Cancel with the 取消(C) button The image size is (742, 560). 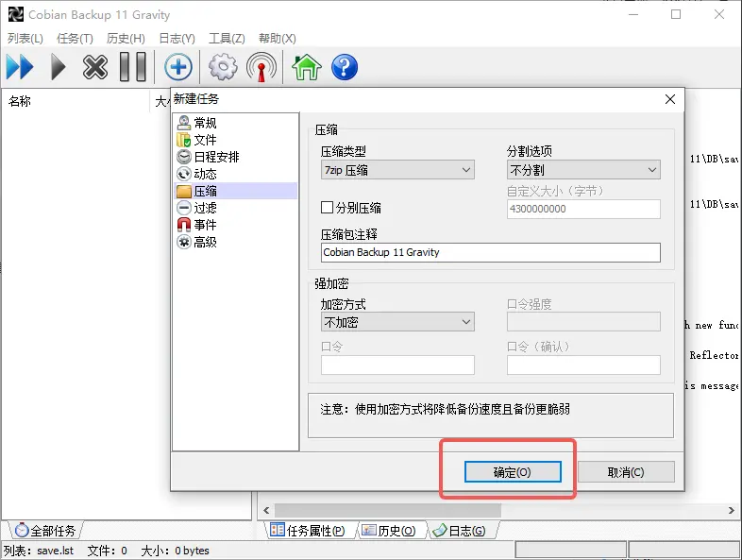click(626, 472)
